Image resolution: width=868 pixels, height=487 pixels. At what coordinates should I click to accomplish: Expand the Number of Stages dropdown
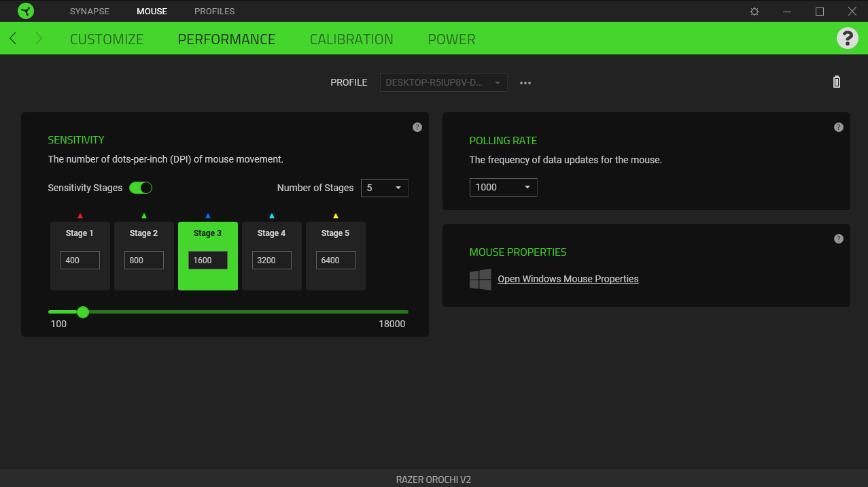pyautogui.click(x=384, y=188)
